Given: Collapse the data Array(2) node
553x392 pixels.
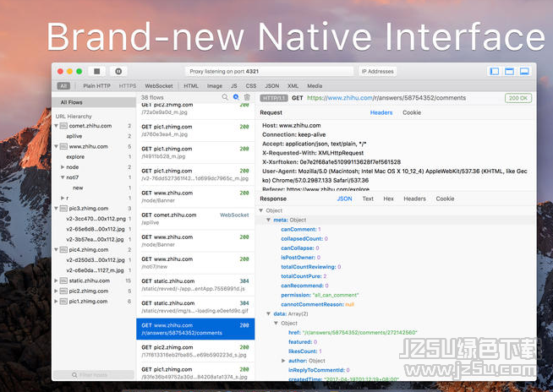Looking at the screenshot, I should [268, 313].
